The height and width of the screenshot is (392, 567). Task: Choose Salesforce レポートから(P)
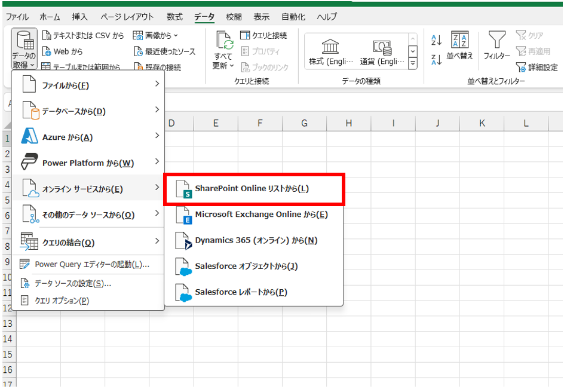coord(254,292)
